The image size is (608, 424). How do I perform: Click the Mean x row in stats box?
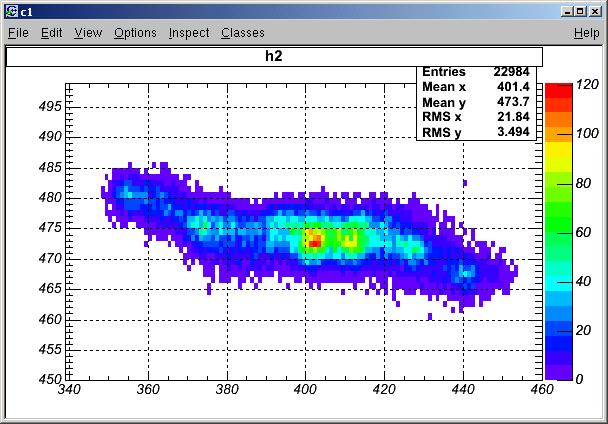pos(476,87)
